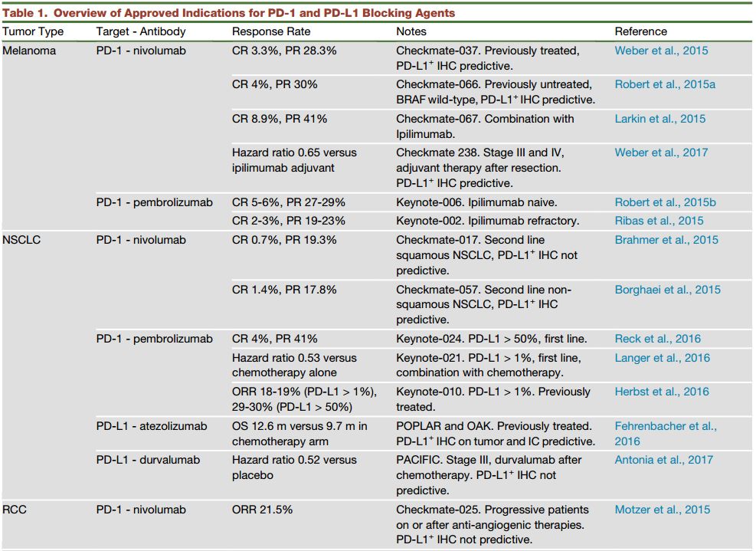Select the PD-L1 - atezolizumab cell
Image resolution: width=756 pixels, height=551 pixels.
point(152,426)
